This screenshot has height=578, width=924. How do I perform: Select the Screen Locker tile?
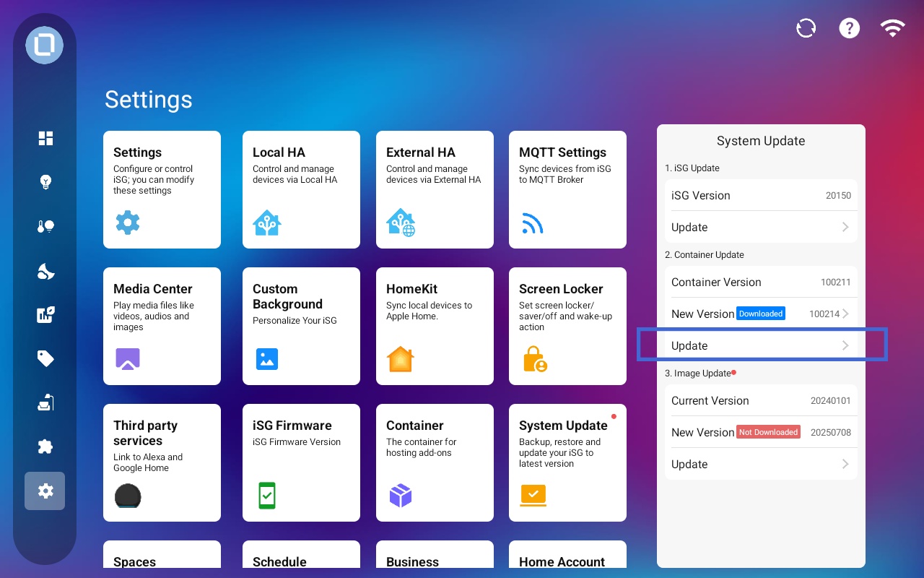click(567, 326)
